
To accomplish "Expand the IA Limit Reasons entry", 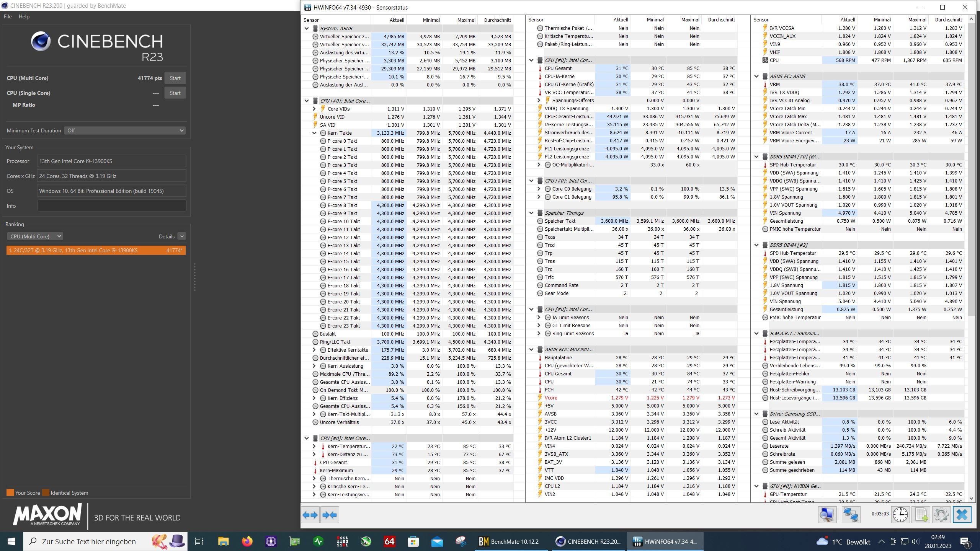I will (x=539, y=318).
